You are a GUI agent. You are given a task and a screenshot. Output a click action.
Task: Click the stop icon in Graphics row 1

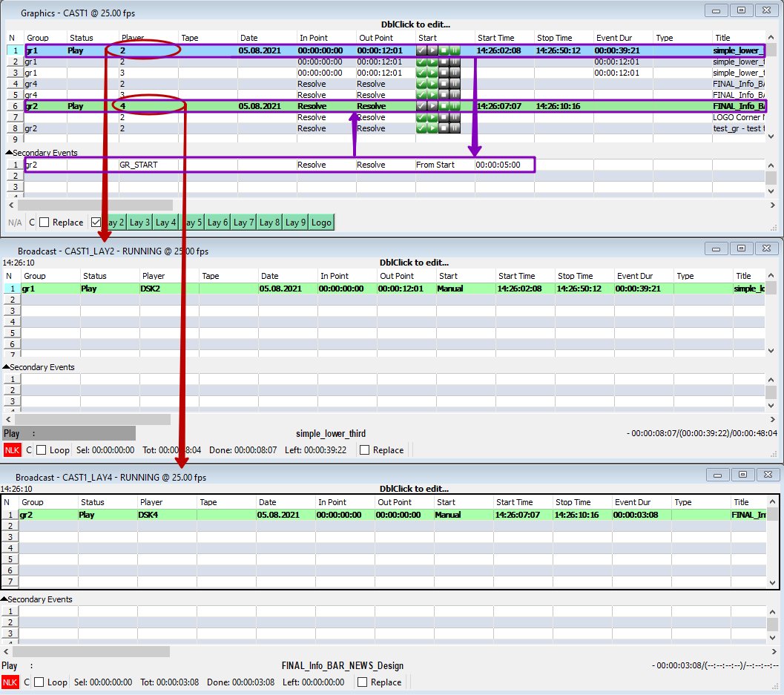coord(444,50)
